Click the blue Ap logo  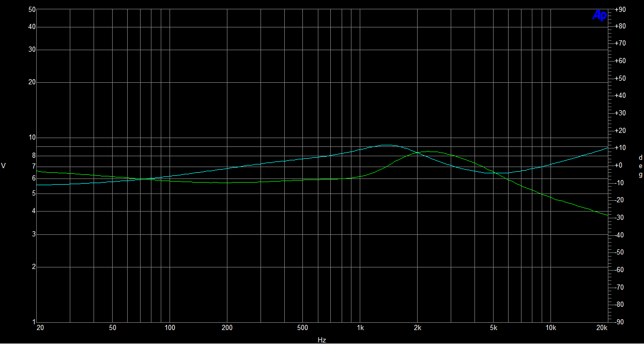click(599, 16)
